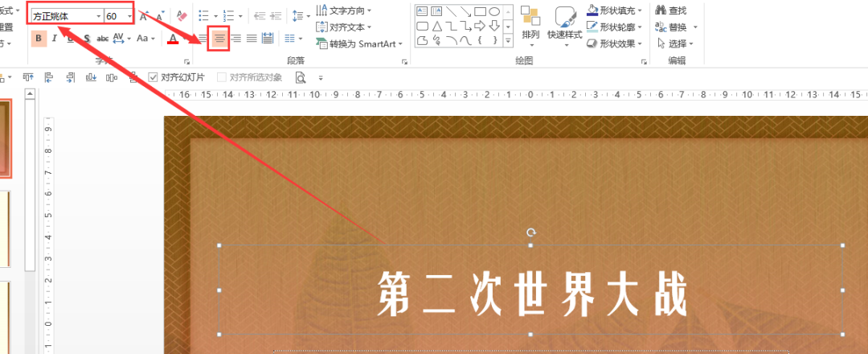Viewport: 868px width, 354px height.
Task: Select the right brace shape
Action: point(494,40)
